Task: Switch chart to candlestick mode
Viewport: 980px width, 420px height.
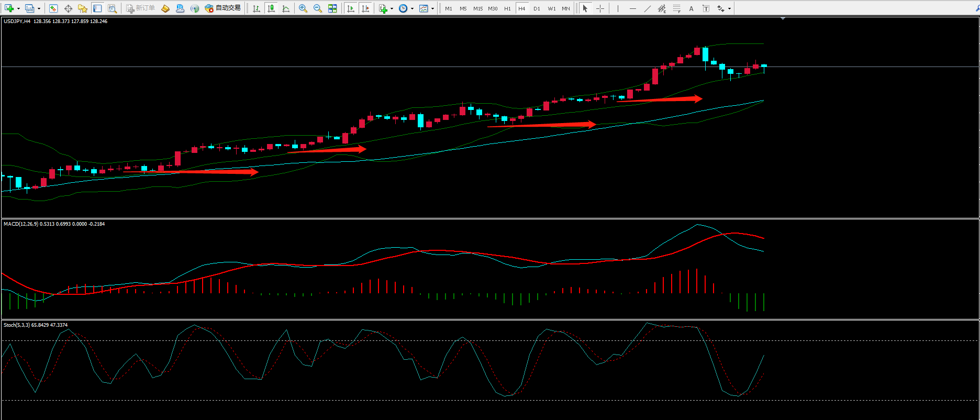Action: tap(271, 8)
